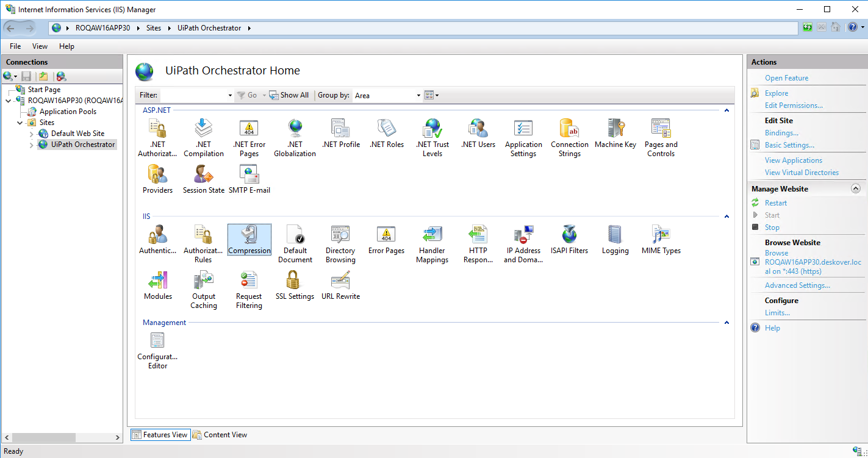Open Session State settings

[203, 177]
